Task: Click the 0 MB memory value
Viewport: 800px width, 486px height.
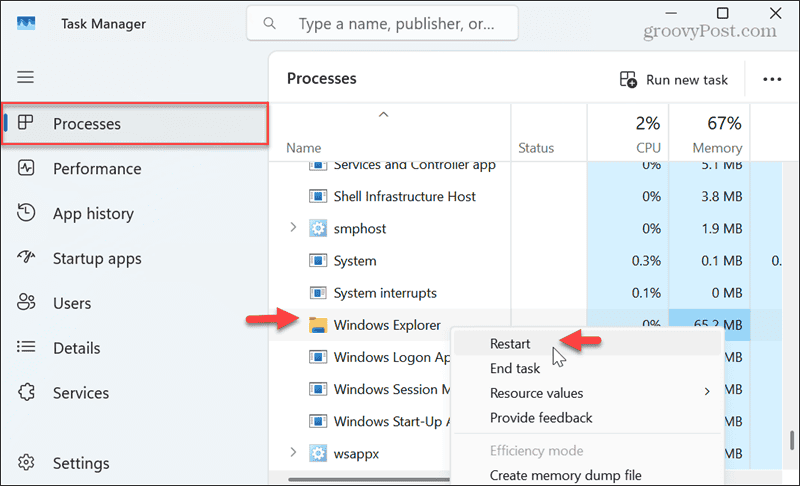Action: tap(727, 293)
